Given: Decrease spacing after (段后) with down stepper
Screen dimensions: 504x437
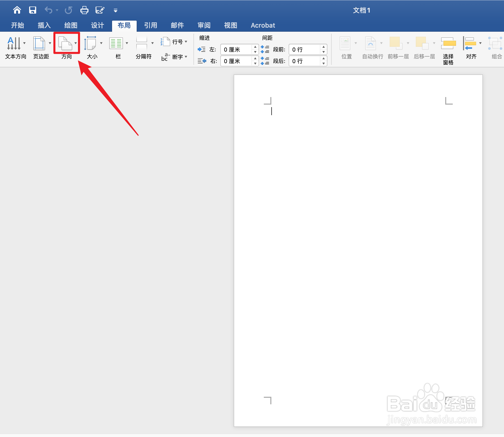Looking at the screenshot, I should click(x=324, y=64).
